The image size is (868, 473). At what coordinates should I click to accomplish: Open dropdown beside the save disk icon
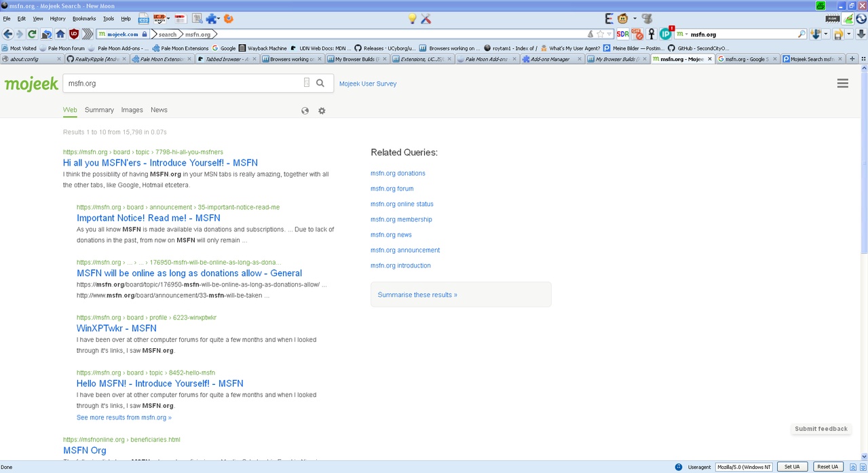(x=848, y=34)
